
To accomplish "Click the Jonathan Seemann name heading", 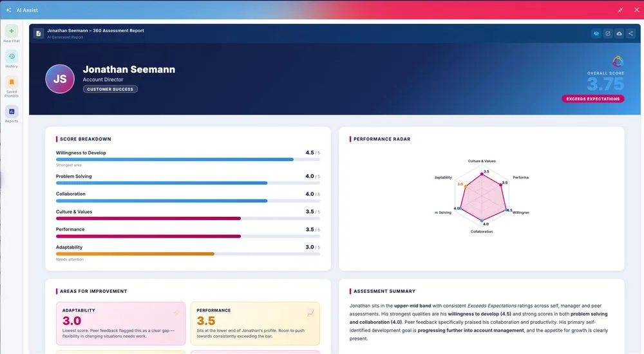I will [x=129, y=70].
